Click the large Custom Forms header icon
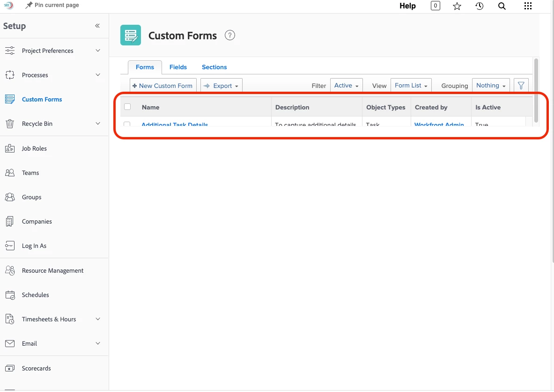Viewport: 554px width, 392px height. [x=130, y=35]
